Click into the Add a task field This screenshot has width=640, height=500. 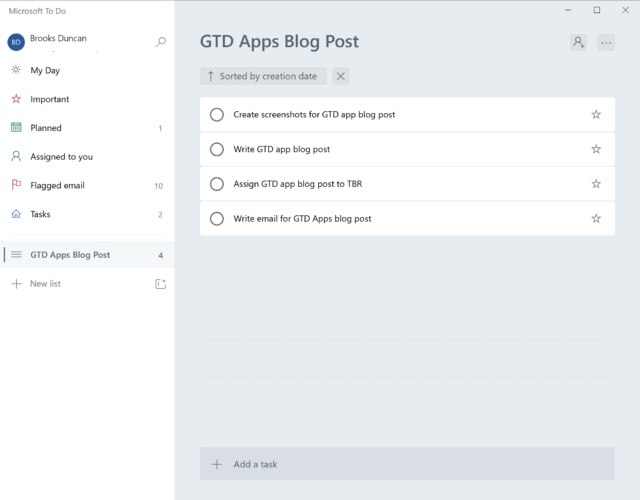[x=407, y=464]
